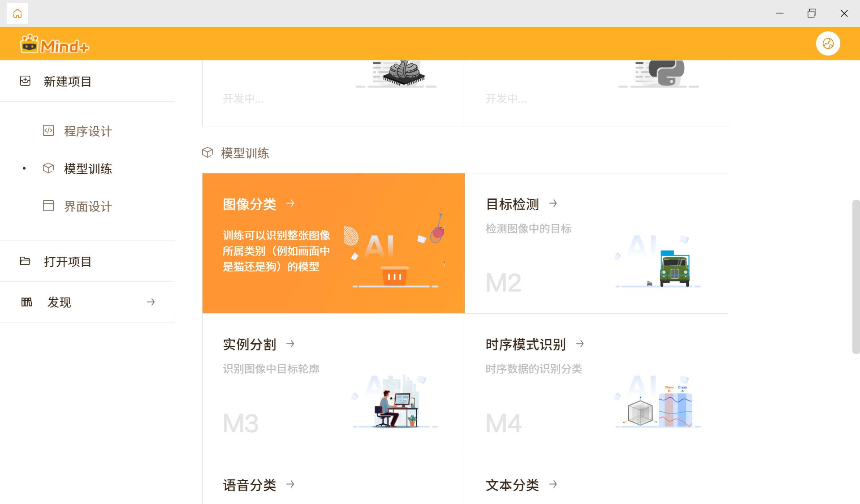Click the Mind+ logo

pos(55,44)
